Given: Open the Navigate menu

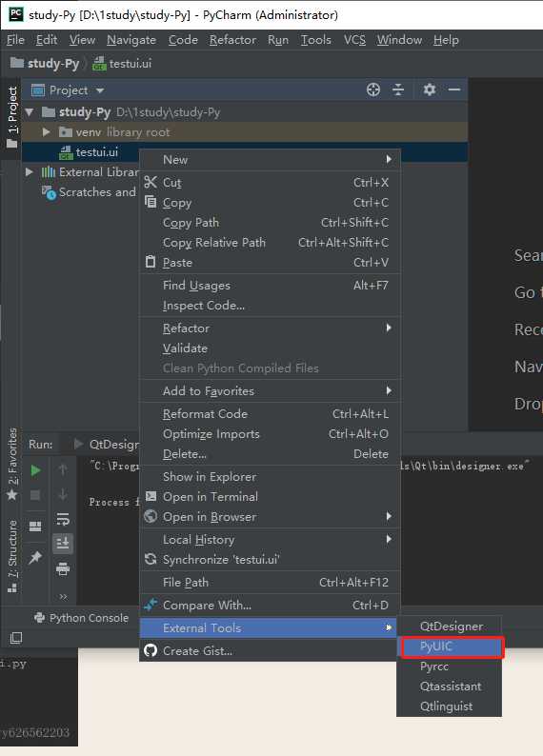Looking at the screenshot, I should (x=131, y=40).
